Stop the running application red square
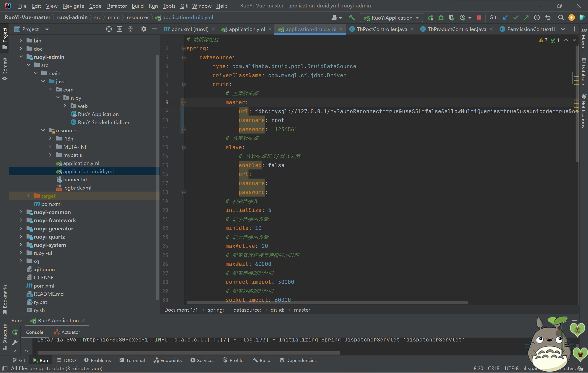The width and height of the screenshot is (588, 373). click(x=479, y=18)
